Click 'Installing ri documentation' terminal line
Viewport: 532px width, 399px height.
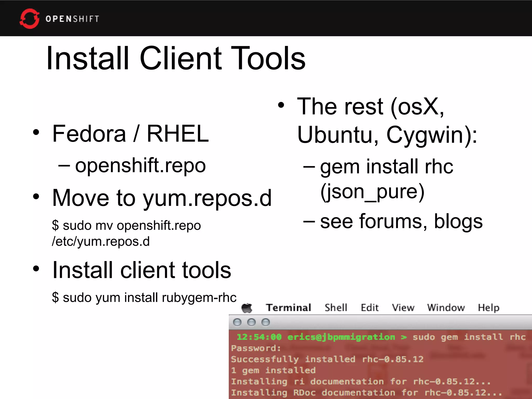361,382
